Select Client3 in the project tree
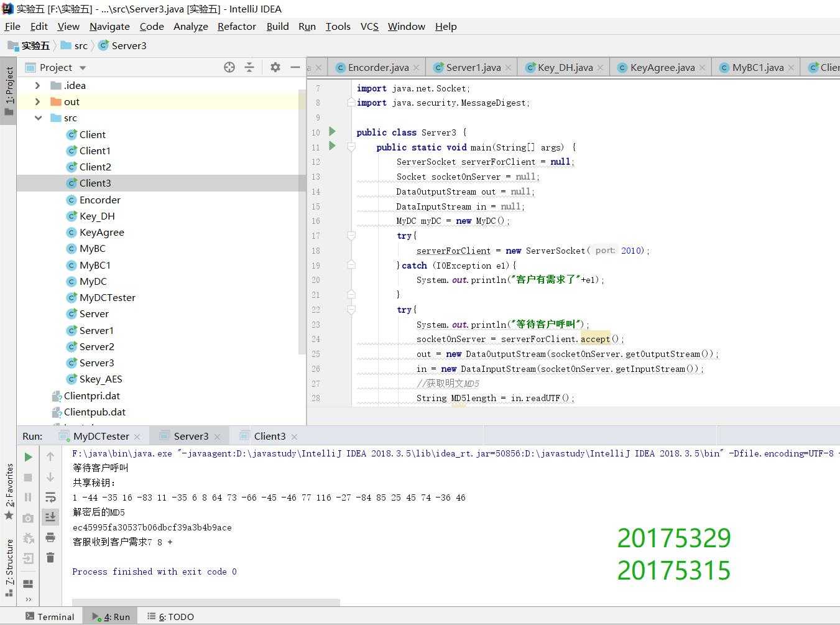 (x=161, y=183)
